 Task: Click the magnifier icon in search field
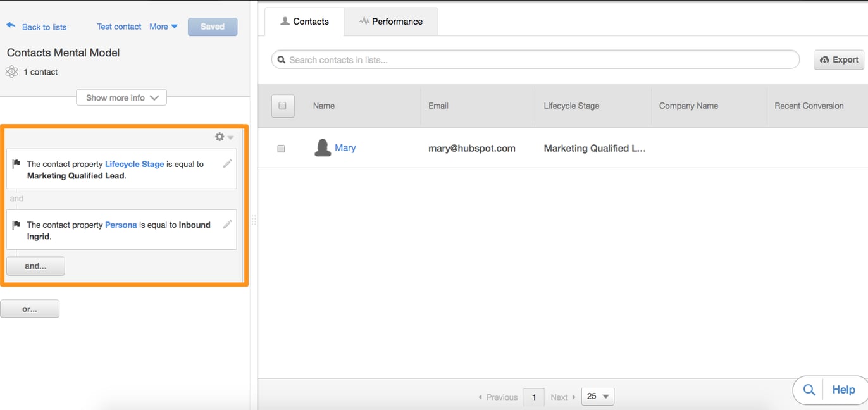282,59
